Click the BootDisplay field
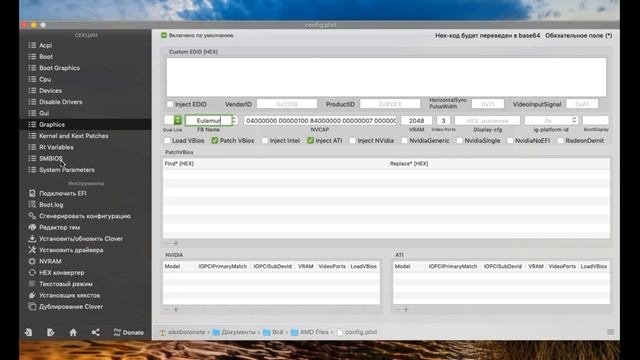640x360 pixels. click(x=595, y=120)
